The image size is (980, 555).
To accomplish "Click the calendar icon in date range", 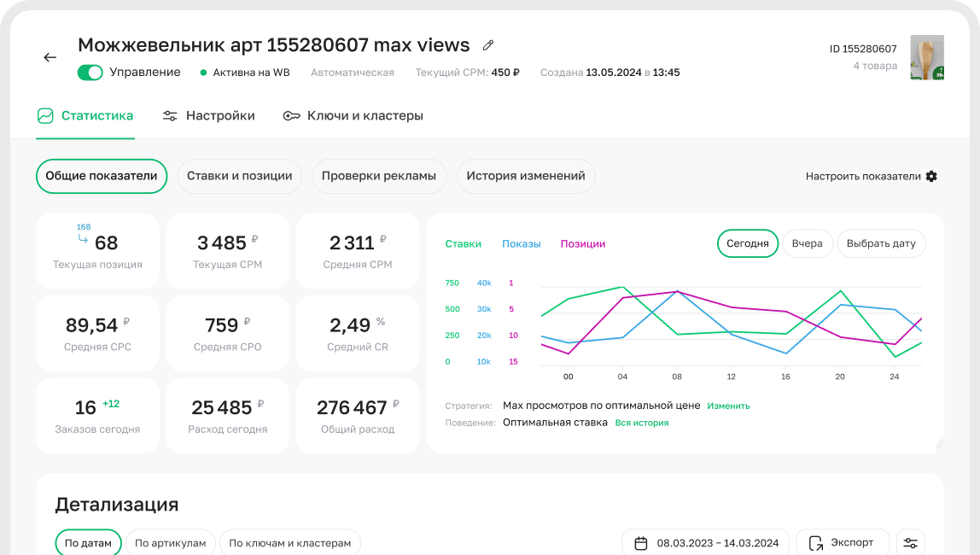I will coord(641,543).
